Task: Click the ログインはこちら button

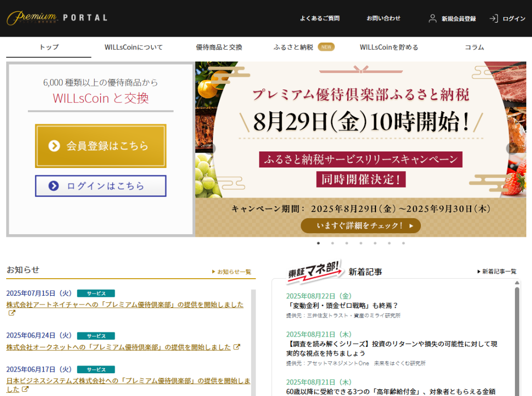Action: (x=101, y=186)
